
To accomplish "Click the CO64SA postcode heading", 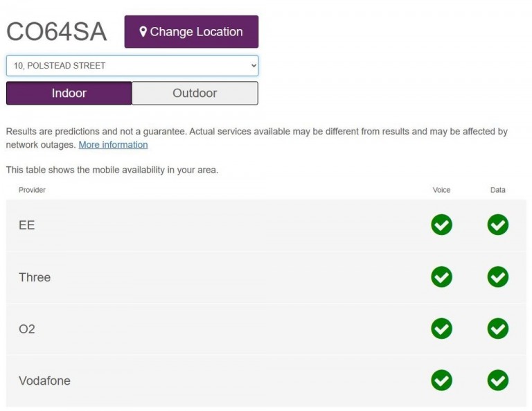I will click(x=57, y=32).
